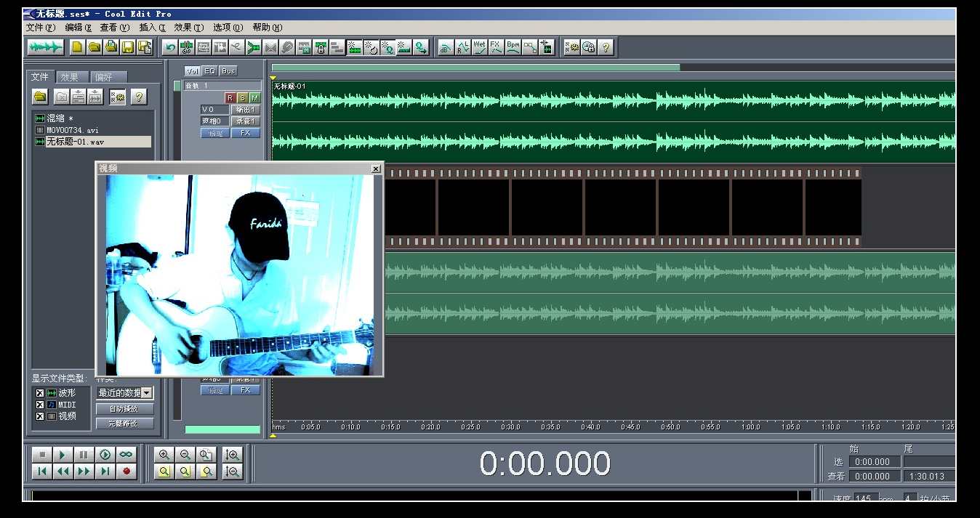Image resolution: width=980 pixels, height=518 pixels.
Task: Click help question mark in file panel
Action: click(138, 97)
